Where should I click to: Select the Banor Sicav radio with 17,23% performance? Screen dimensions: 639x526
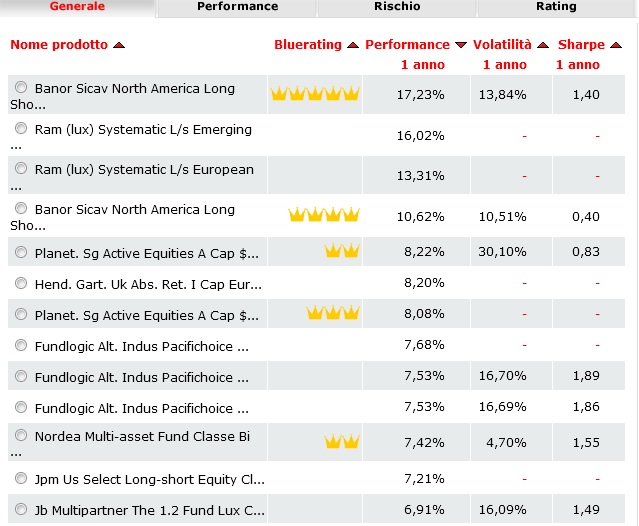[x=21, y=87]
